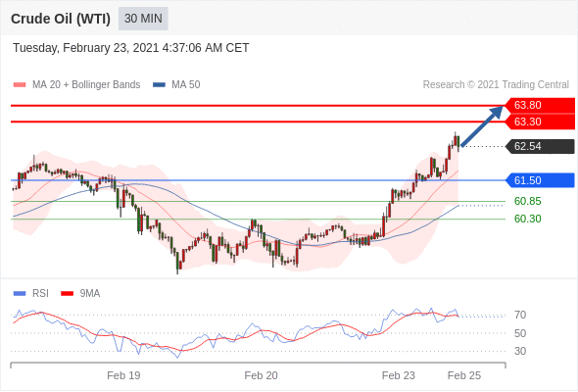The height and width of the screenshot is (392, 578).
Task: Click the Research Trading Central copyright text
Action: (496, 85)
